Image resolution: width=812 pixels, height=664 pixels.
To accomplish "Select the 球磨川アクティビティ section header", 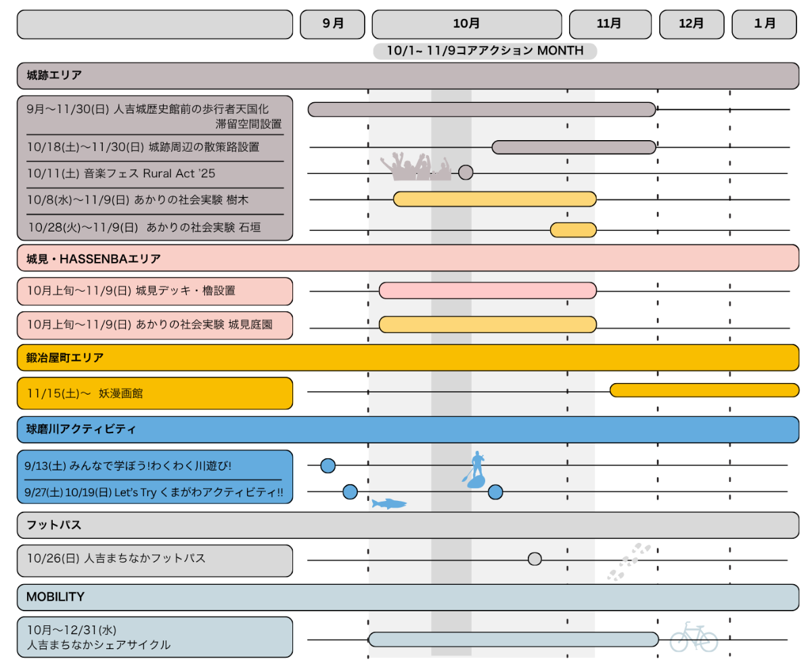I will 407,430.
